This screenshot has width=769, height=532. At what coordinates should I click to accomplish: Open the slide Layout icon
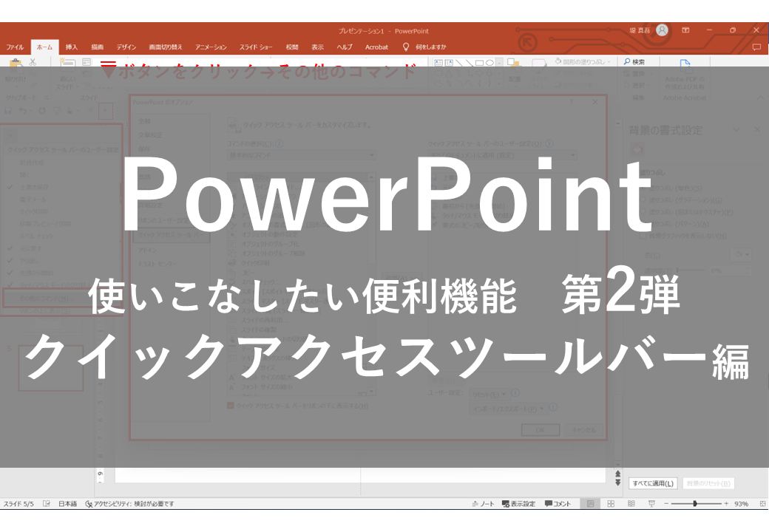pos(87,62)
